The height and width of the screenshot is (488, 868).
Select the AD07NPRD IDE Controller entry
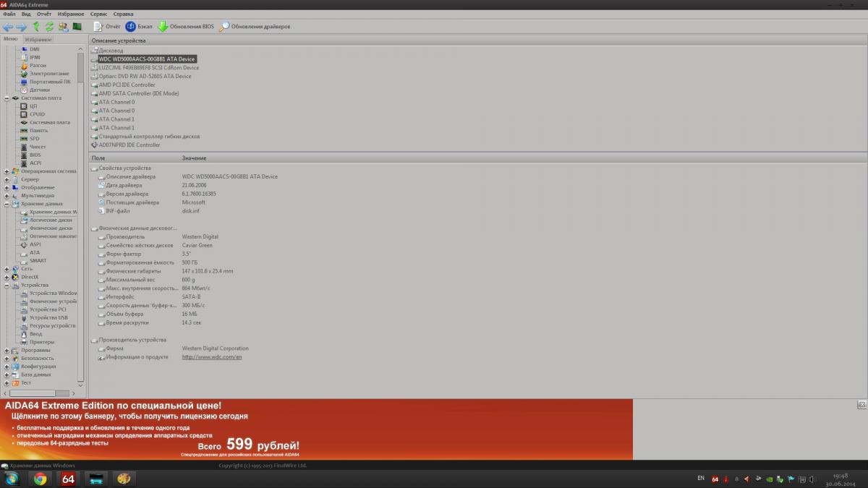pos(129,145)
